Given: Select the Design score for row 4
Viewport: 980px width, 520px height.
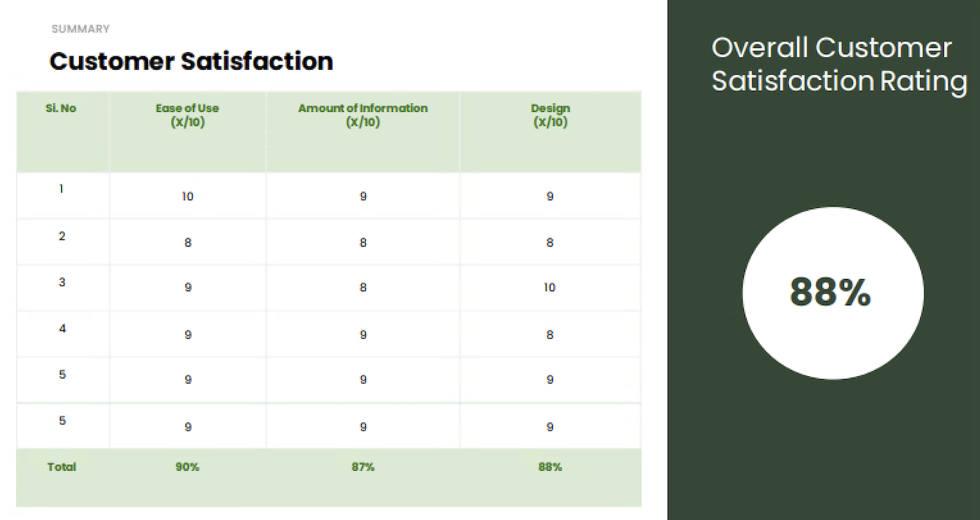Looking at the screenshot, I should [550, 335].
